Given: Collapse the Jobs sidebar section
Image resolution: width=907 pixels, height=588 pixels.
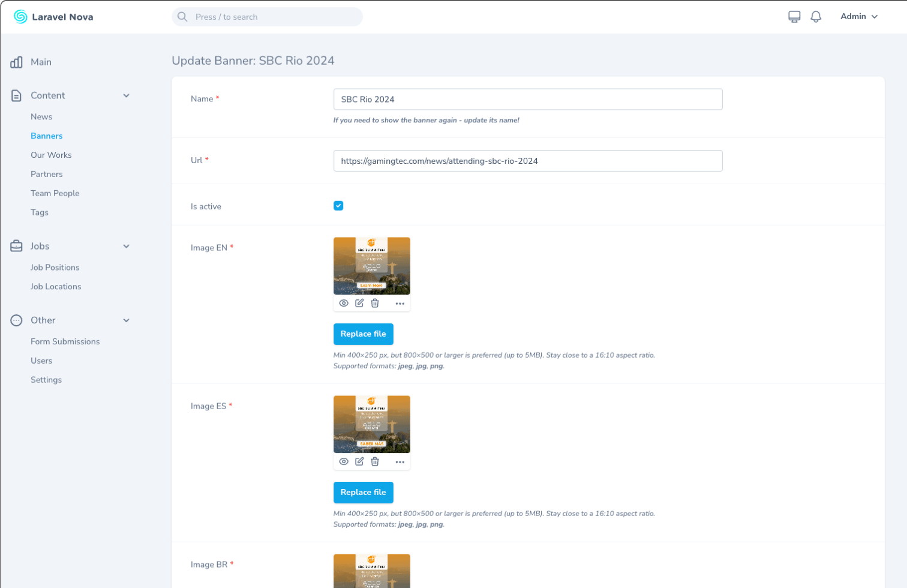Looking at the screenshot, I should pyautogui.click(x=126, y=246).
